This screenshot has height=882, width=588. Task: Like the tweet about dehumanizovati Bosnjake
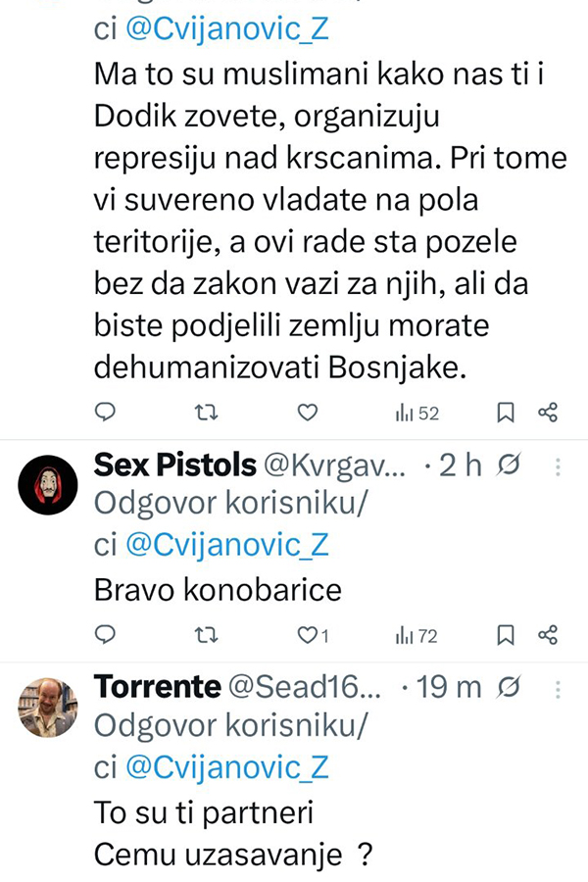308,414
